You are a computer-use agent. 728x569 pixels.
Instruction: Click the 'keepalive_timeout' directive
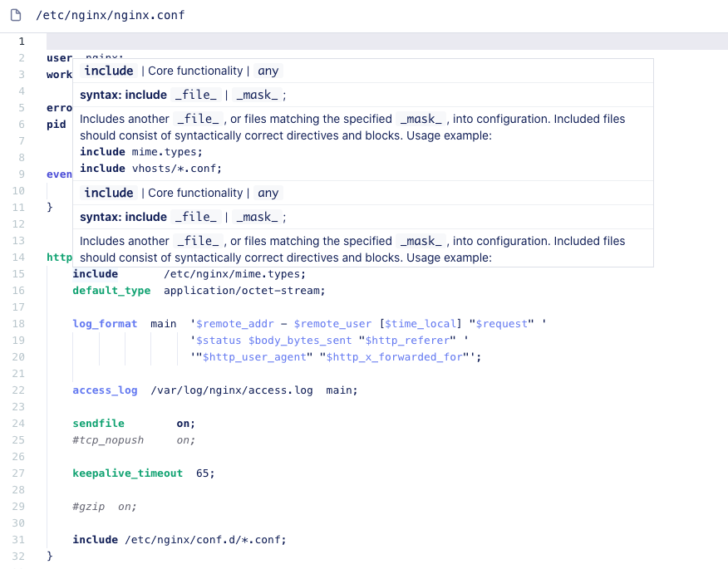(128, 473)
